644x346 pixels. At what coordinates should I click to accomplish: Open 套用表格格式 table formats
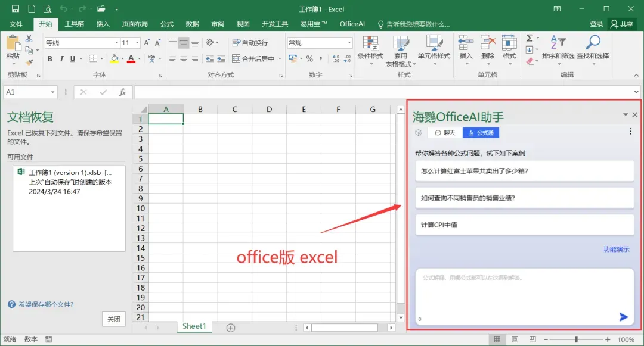tap(401, 51)
